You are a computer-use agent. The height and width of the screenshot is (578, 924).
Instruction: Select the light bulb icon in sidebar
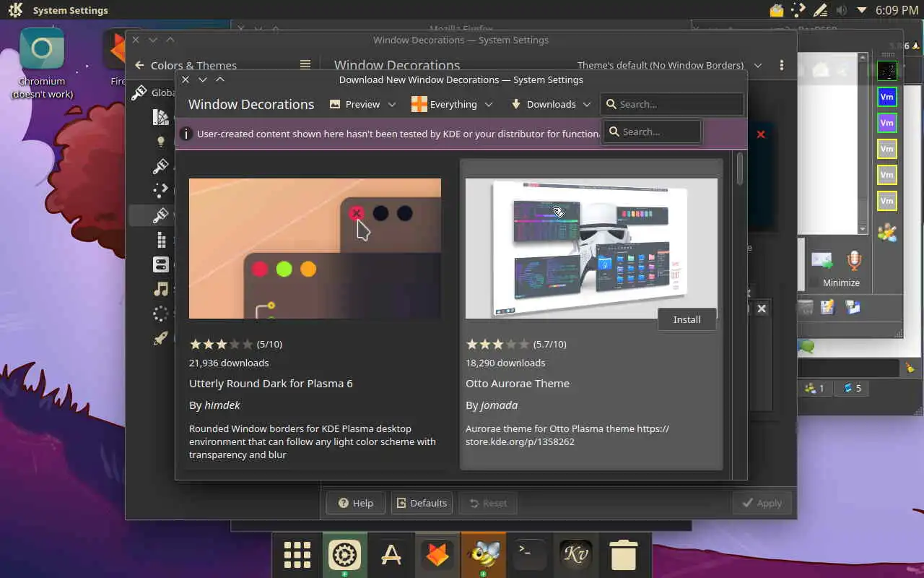pos(160,142)
